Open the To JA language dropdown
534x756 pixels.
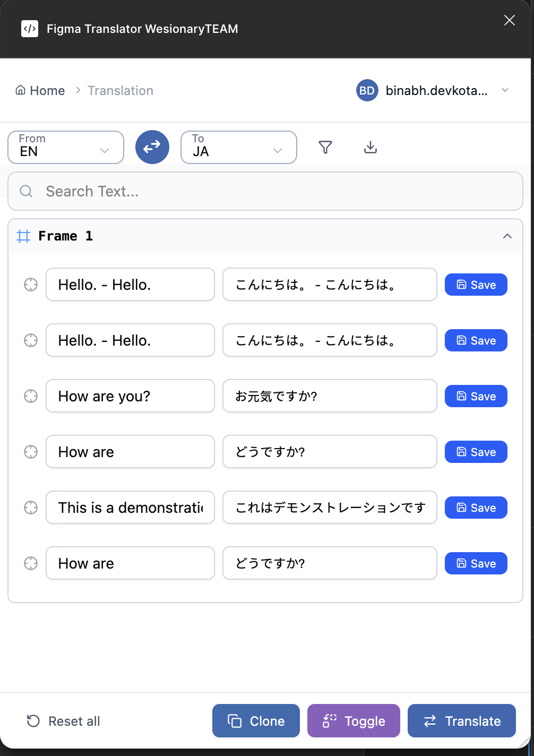(x=239, y=147)
